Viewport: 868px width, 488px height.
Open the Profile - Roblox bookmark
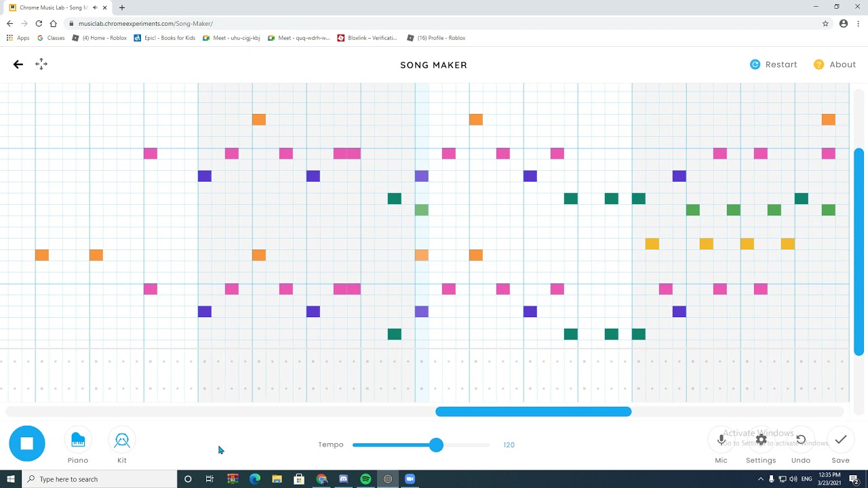coord(436,38)
